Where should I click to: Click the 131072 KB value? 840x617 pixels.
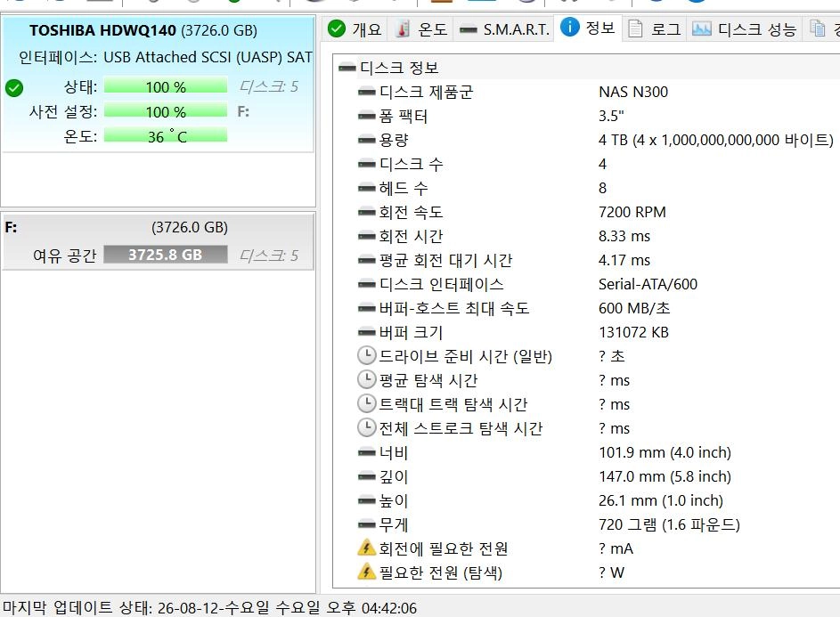pyautogui.click(x=633, y=333)
